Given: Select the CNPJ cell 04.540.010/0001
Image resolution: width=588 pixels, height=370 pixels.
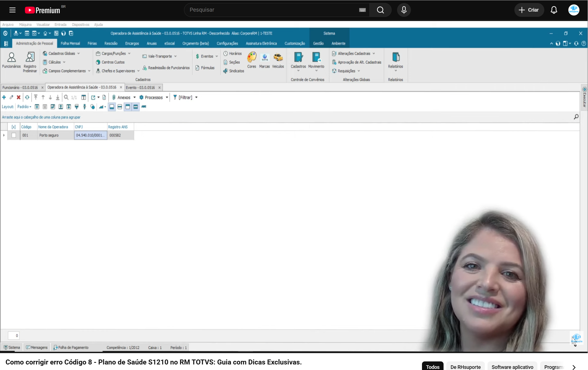Looking at the screenshot, I should tap(90, 135).
